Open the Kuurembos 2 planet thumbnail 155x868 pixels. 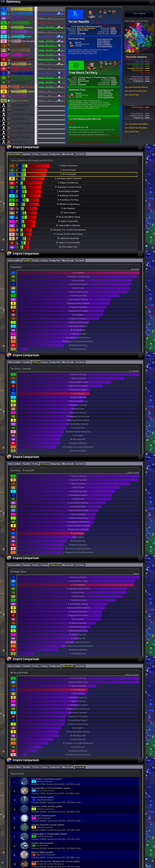24,781
